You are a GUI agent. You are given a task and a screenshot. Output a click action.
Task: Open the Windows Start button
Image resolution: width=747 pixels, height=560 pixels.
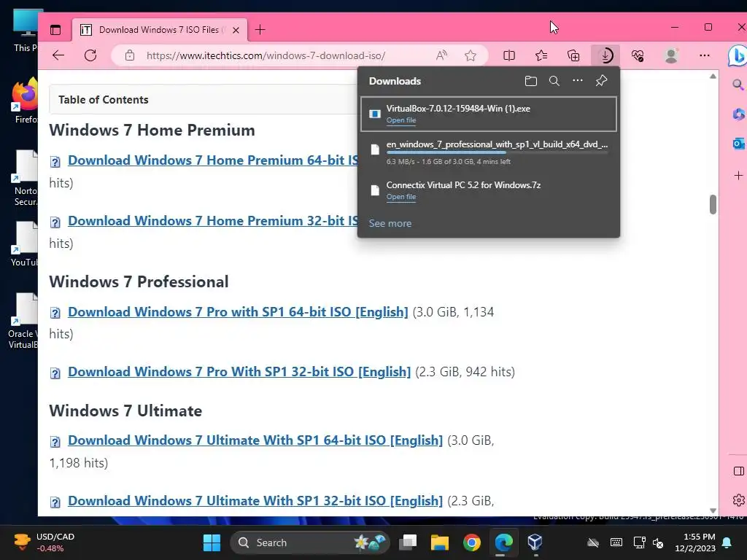coord(212,542)
